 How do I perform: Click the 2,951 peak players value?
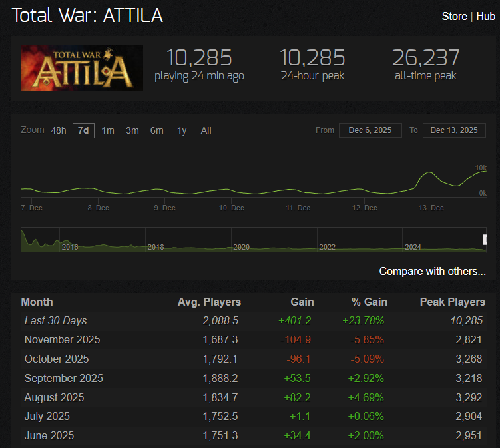469,435
